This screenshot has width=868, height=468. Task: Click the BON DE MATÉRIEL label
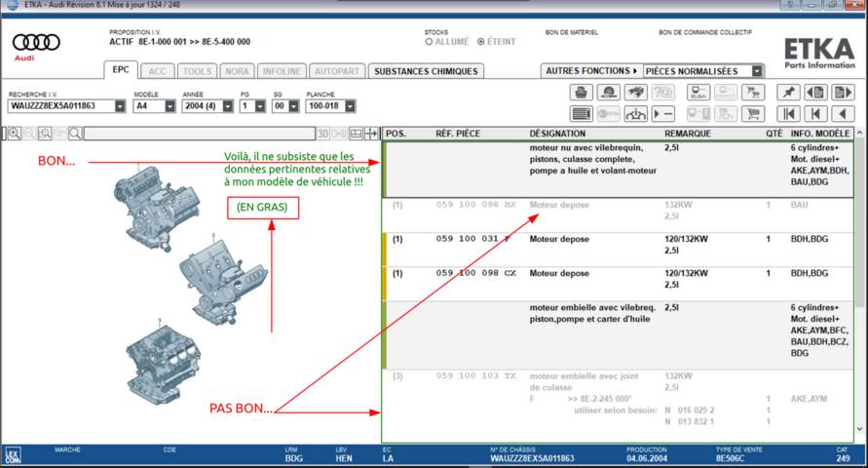[x=571, y=33]
